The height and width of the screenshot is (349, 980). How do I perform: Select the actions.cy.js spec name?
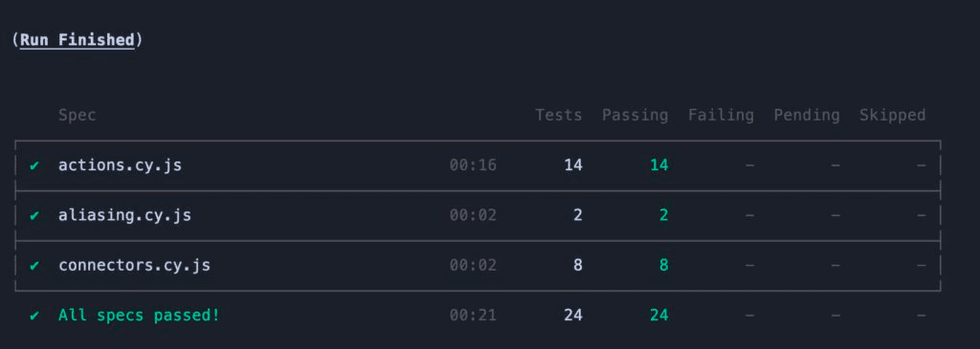pyautogui.click(x=120, y=165)
